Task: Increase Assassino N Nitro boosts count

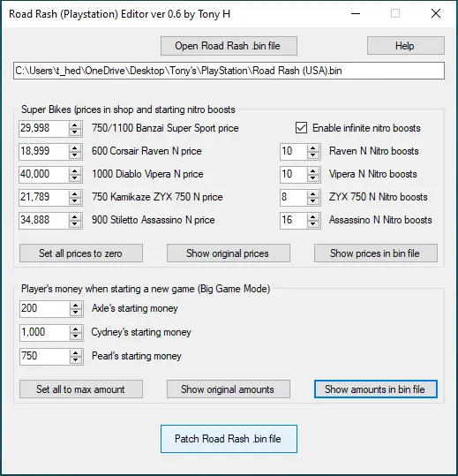Action: [313, 216]
